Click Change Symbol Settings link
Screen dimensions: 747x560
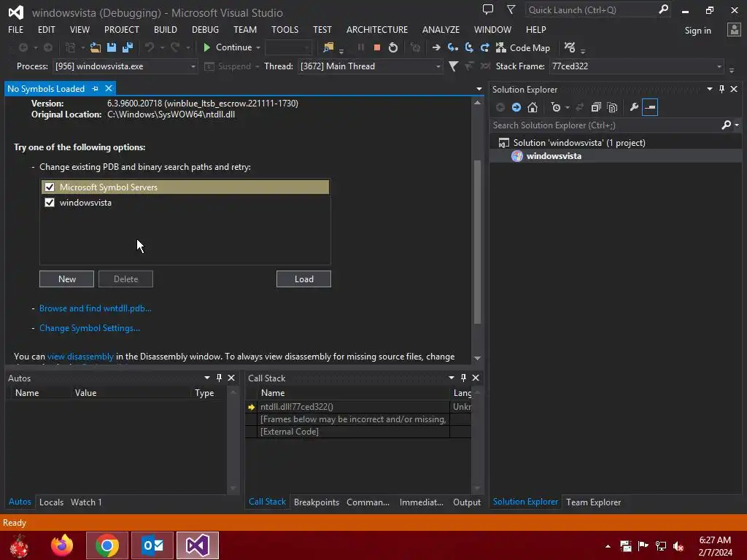(90, 328)
